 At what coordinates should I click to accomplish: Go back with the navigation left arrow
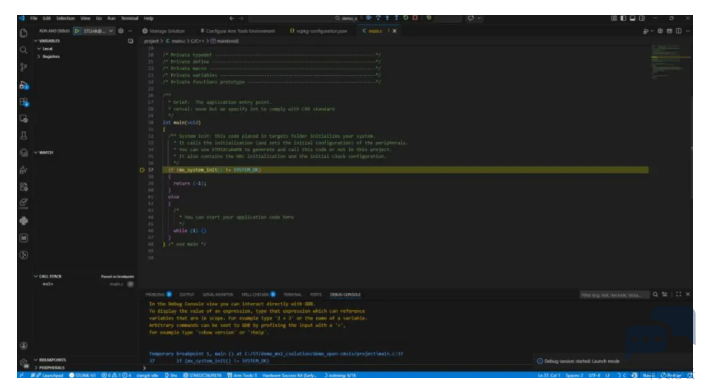click(x=232, y=18)
